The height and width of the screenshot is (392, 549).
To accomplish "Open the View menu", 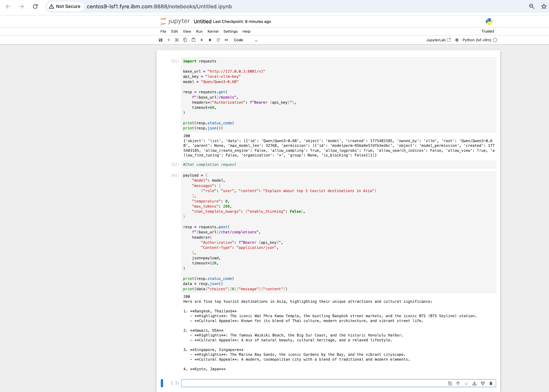I will pos(187,31).
